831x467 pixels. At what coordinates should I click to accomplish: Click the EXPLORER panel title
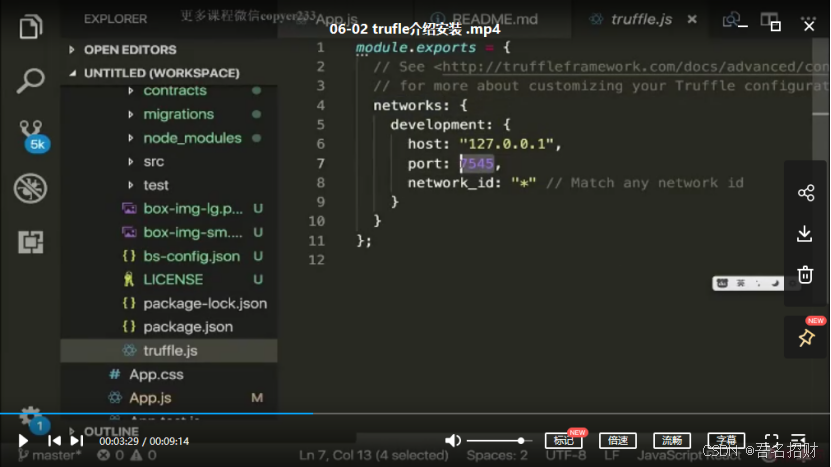tap(116, 19)
